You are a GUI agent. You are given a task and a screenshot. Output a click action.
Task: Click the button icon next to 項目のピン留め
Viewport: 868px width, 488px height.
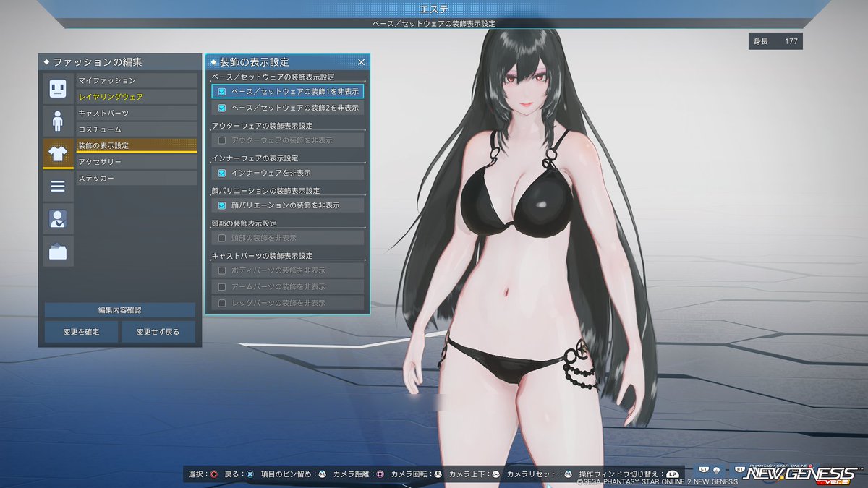click(x=322, y=474)
